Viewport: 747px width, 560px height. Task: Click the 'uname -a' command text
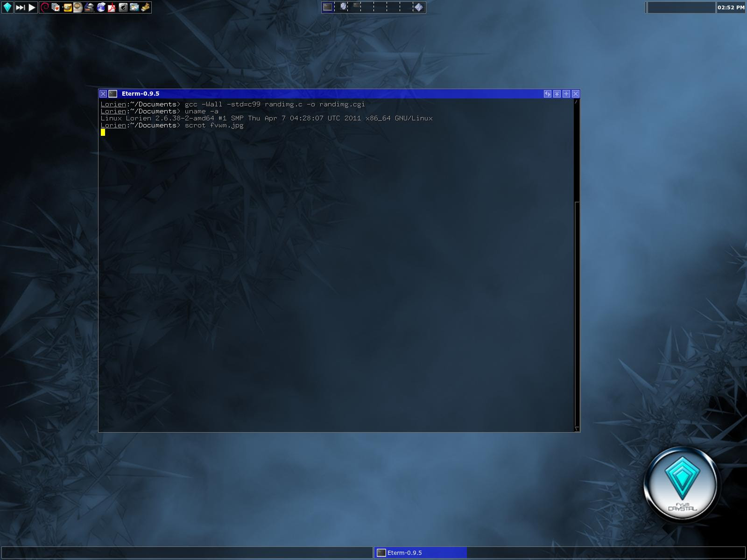[201, 111]
